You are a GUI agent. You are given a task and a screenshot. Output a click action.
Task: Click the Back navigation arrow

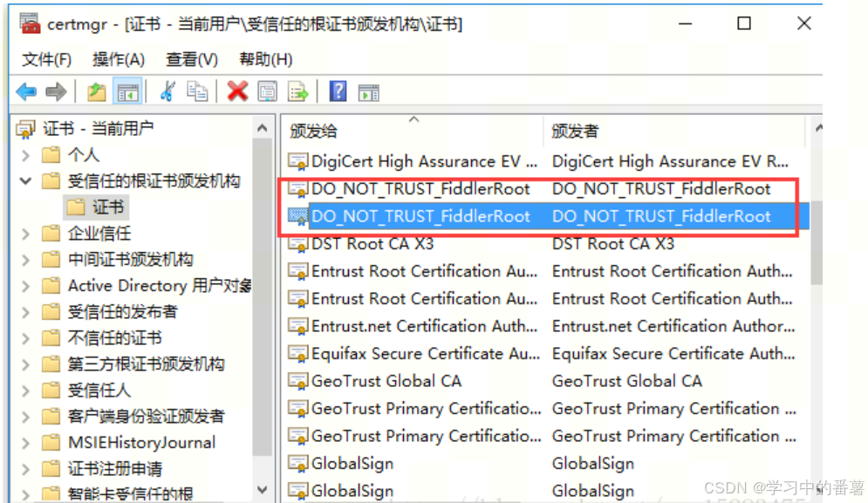[26, 91]
